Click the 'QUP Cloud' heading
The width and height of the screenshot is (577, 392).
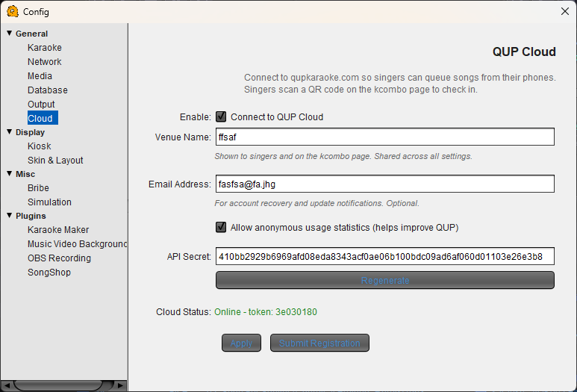coord(524,52)
